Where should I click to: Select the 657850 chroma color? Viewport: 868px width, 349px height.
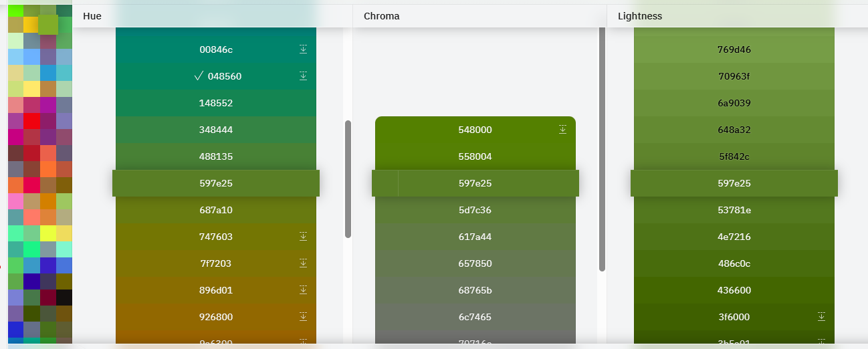coord(475,263)
